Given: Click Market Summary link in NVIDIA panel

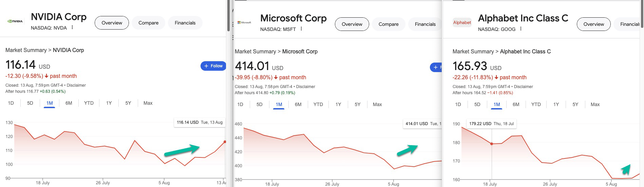Looking at the screenshot, I should click(26, 50).
